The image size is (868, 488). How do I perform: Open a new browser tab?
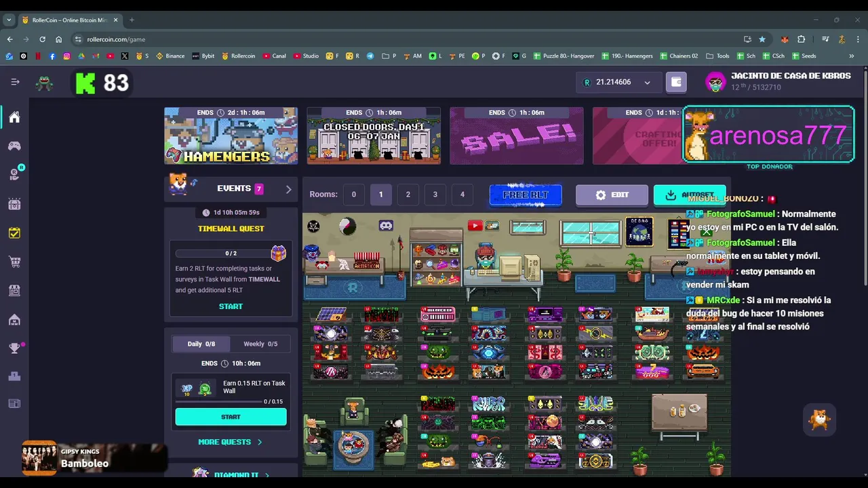(132, 20)
